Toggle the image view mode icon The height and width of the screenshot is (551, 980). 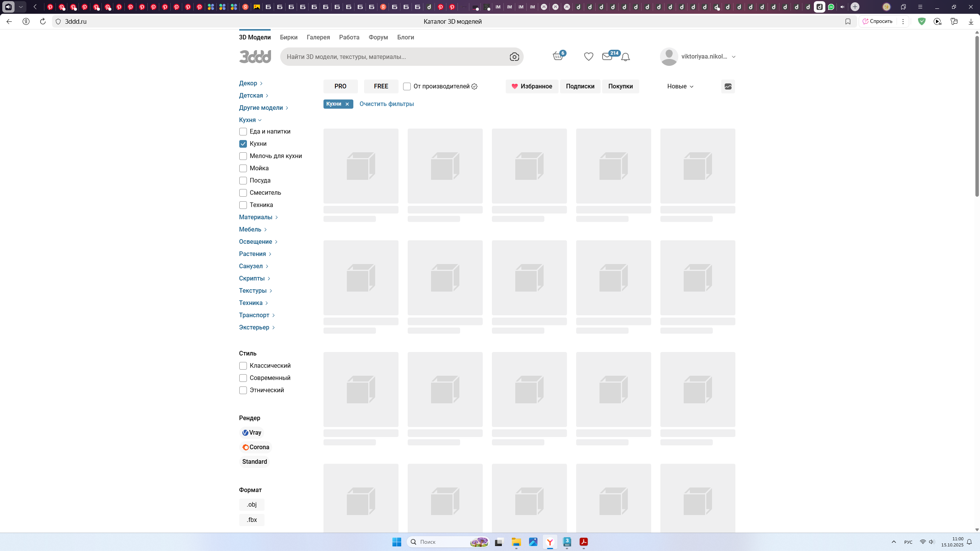[x=728, y=86]
